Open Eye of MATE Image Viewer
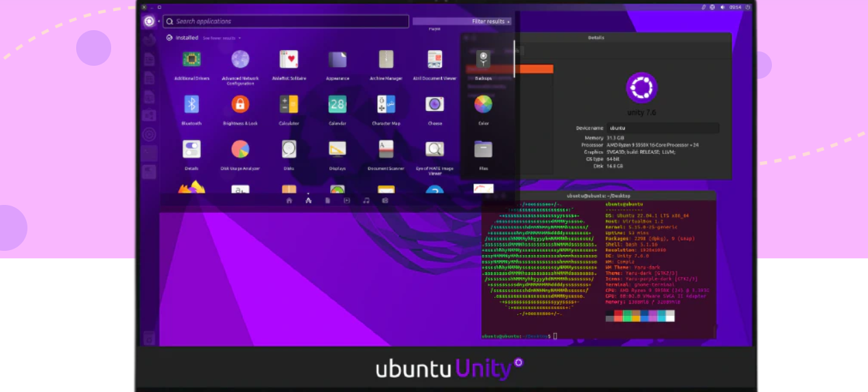This screenshot has height=392, width=868. 434,149
